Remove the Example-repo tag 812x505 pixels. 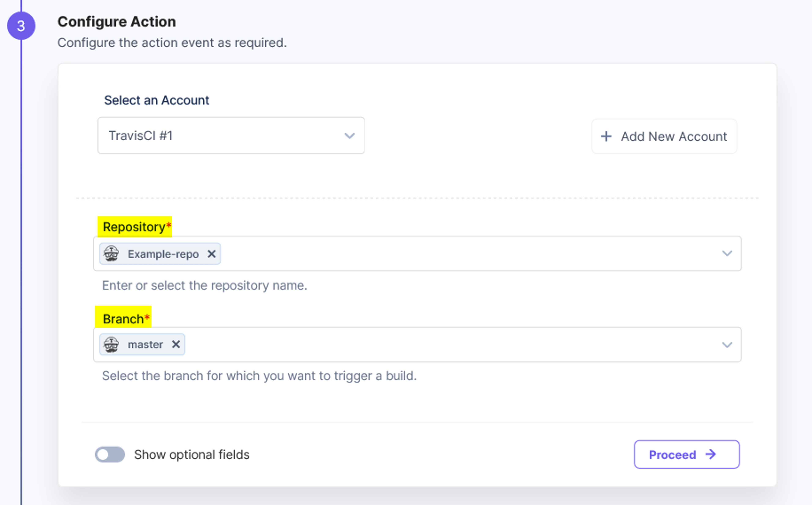pyautogui.click(x=211, y=254)
